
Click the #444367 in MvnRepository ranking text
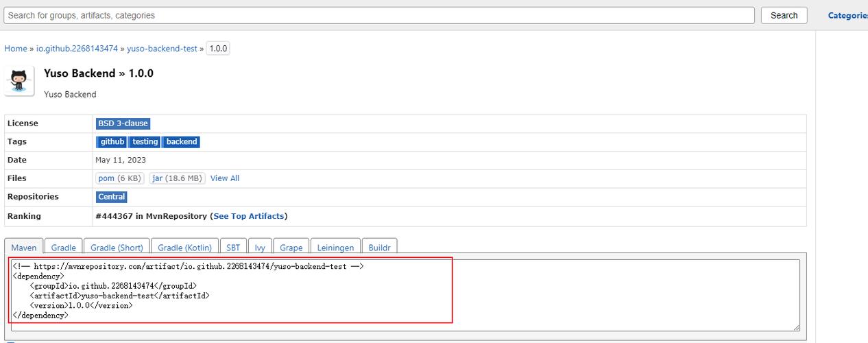(x=152, y=216)
